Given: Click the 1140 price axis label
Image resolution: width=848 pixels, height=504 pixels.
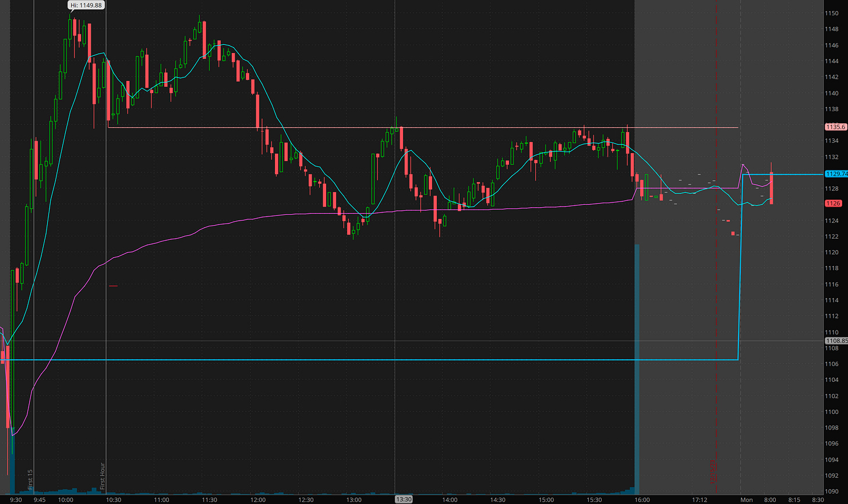Looking at the screenshot, I should (831, 93).
